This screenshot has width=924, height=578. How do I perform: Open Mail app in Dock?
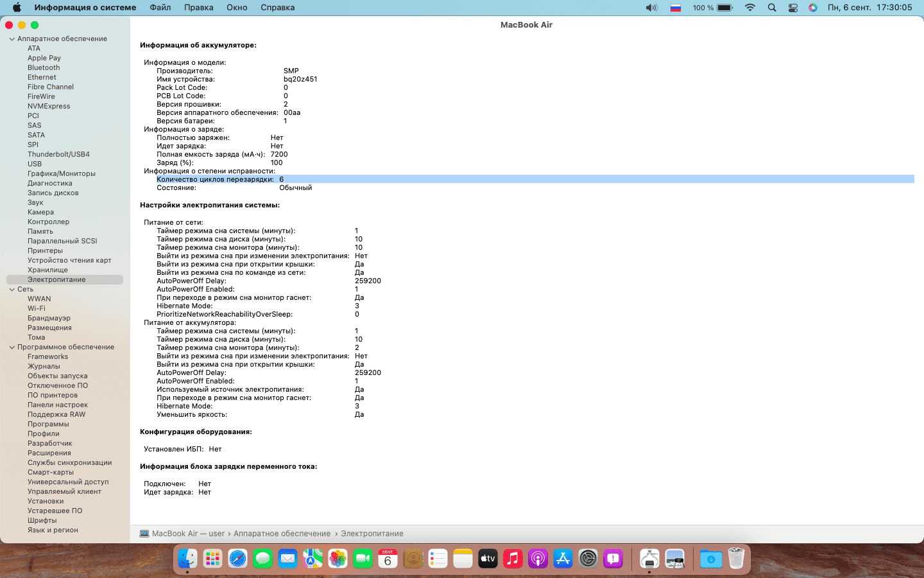(287, 559)
